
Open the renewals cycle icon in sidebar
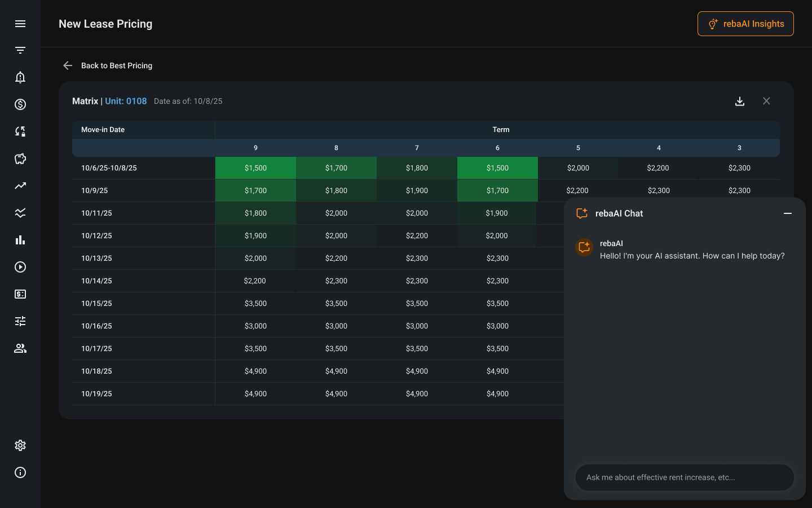click(20, 132)
